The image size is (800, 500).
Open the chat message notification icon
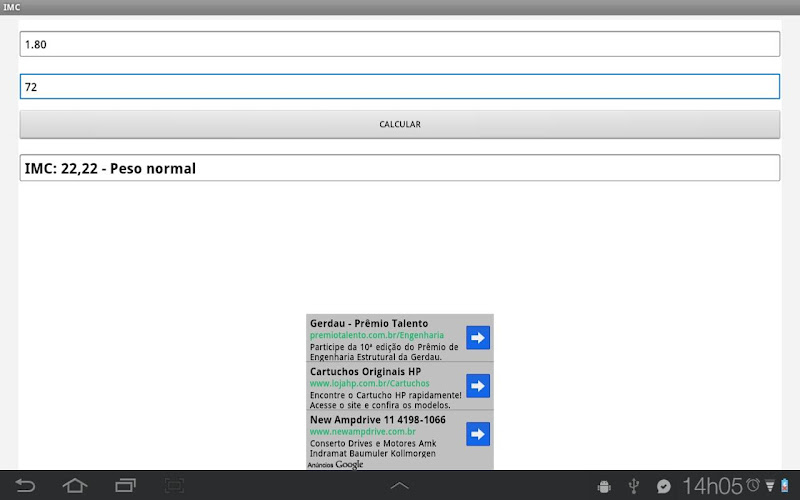[x=663, y=486]
